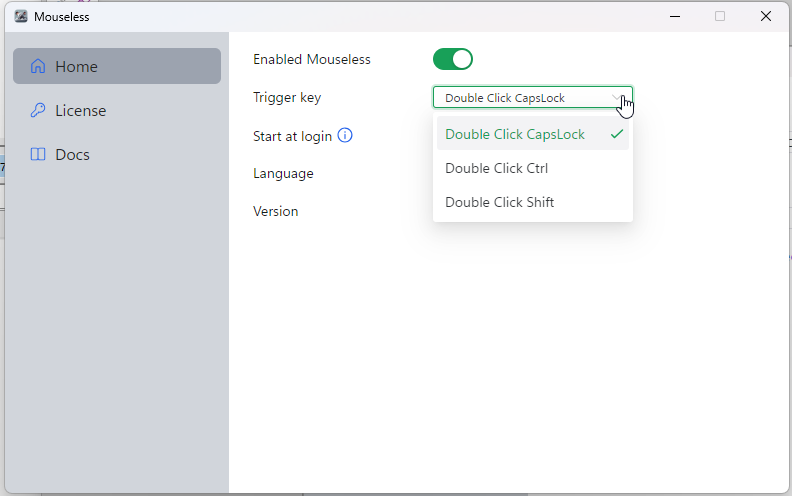This screenshot has width=792, height=496.
Task: Open the Docs section in sidebar
Action: click(x=117, y=154)
